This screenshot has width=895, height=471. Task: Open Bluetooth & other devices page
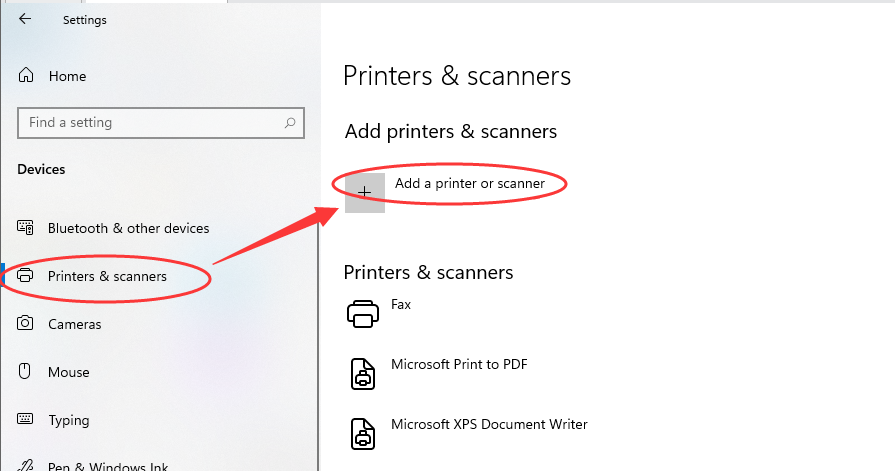(128, 228)
